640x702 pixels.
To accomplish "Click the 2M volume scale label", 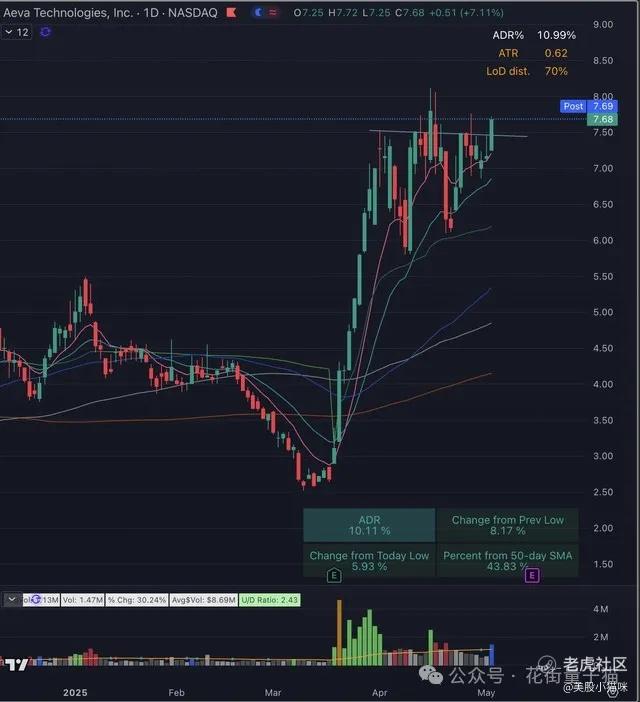I will (601, 637).
